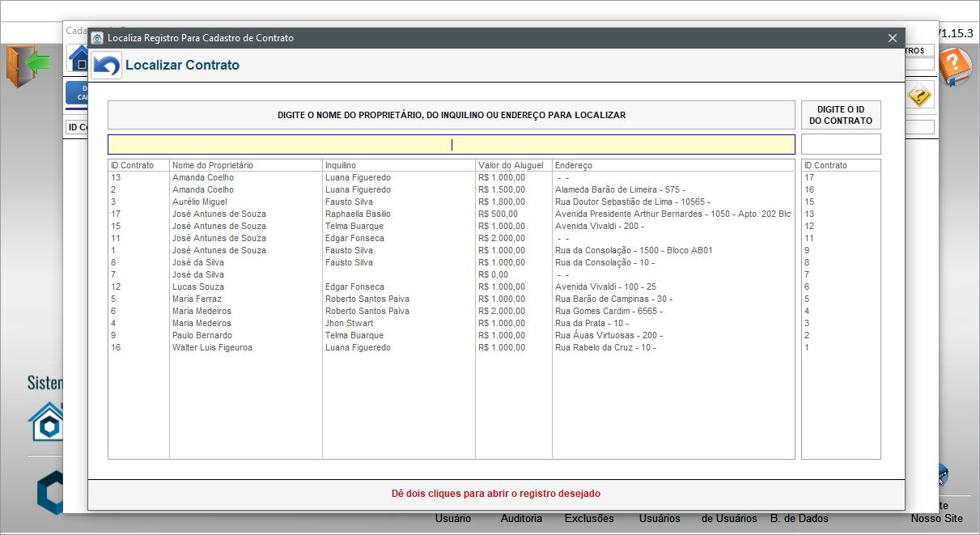Click the blue back arrow icon
The image size is (980, 535).
click(x=106, y=66)
